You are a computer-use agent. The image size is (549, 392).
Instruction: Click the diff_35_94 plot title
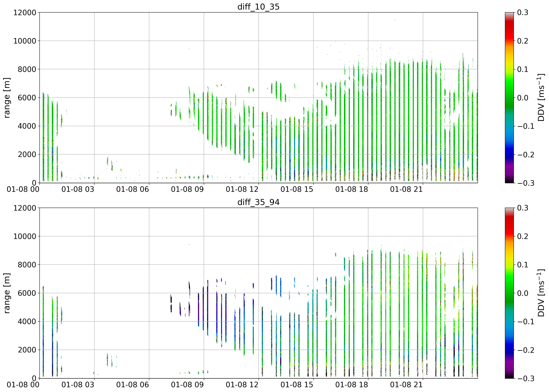[258, 202]
